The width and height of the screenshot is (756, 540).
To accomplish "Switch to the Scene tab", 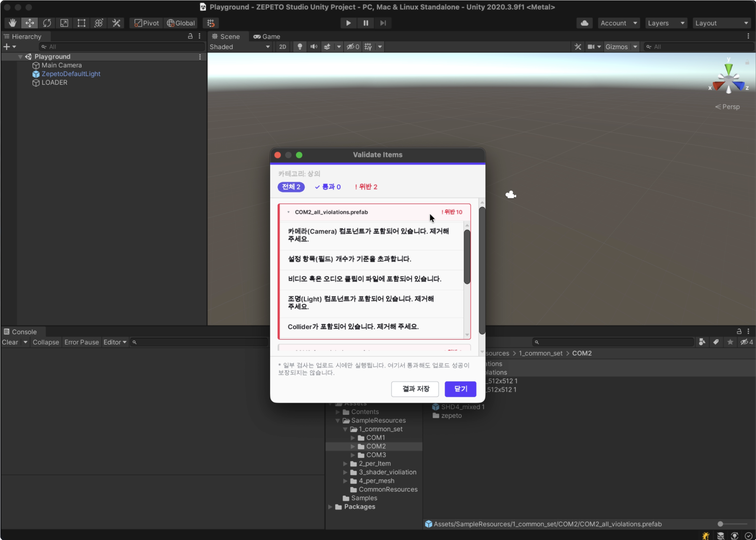I will [x=226, y=37].
